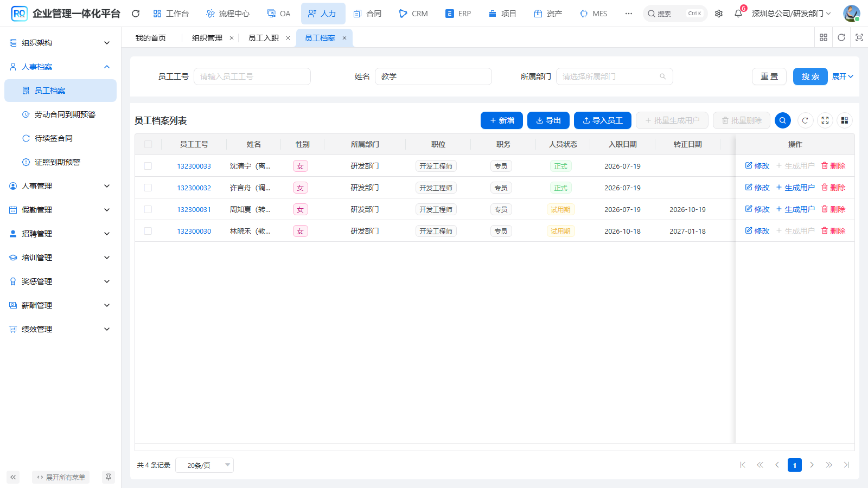Expand 培训管理 menu

point(60,258)
